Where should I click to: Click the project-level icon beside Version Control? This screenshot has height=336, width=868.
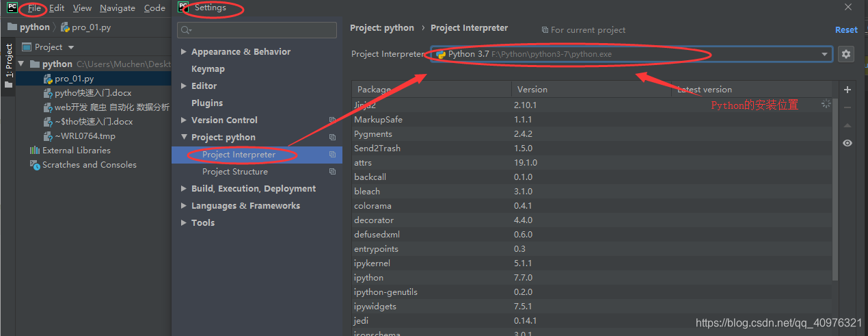point(333,120)
